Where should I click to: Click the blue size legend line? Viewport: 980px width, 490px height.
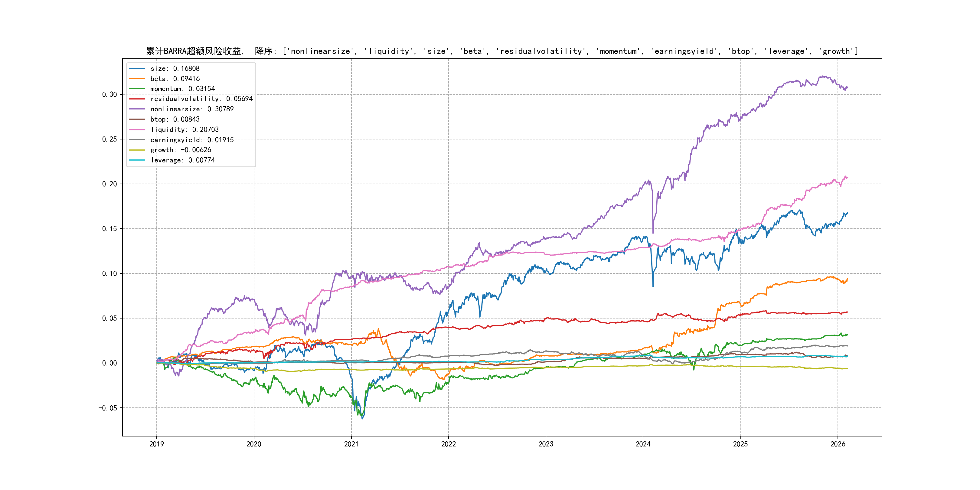tap(137, 68)
